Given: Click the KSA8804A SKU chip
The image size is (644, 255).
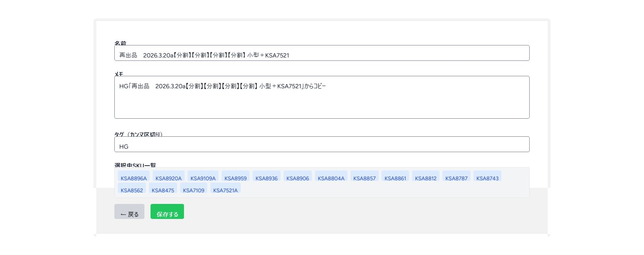Looking at the screenshot, I should [331, 177].
